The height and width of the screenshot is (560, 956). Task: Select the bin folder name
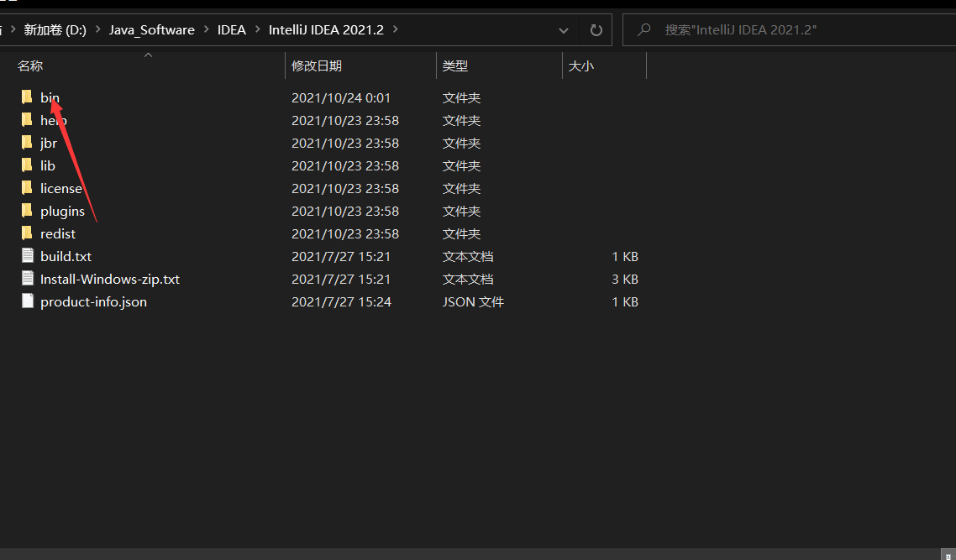50,97
